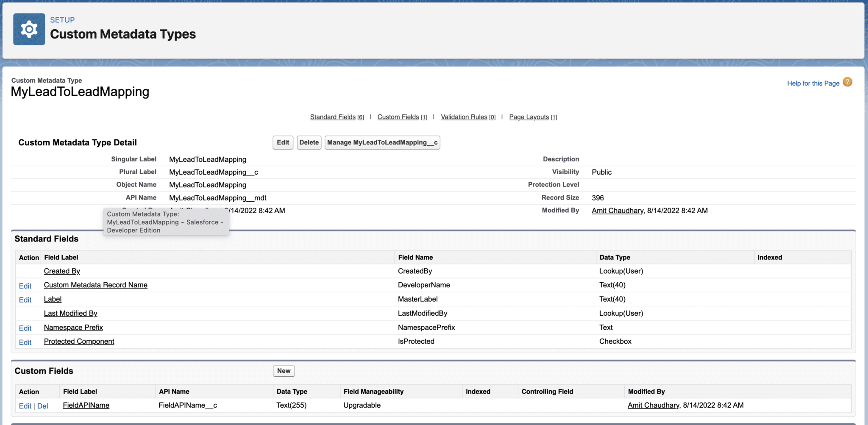868x425 pixels.
Task: Click the Edit button for the metadata type
Action: click(x=283, y=142)
